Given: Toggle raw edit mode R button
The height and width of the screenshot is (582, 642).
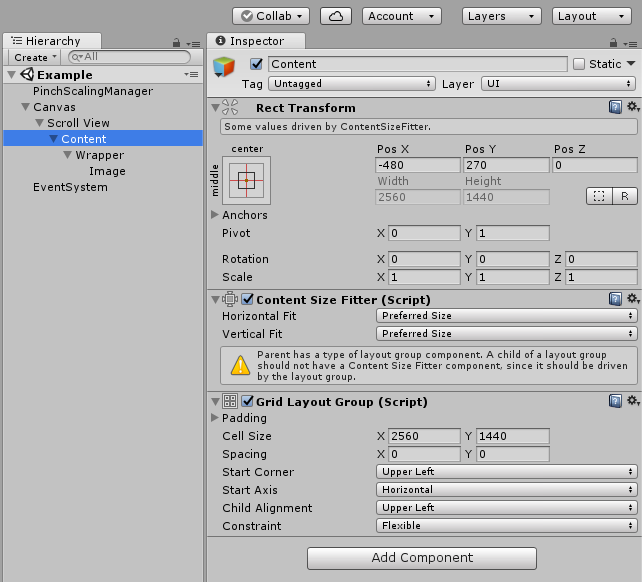Looking at the screenshot, I should [x=625, y=196].
